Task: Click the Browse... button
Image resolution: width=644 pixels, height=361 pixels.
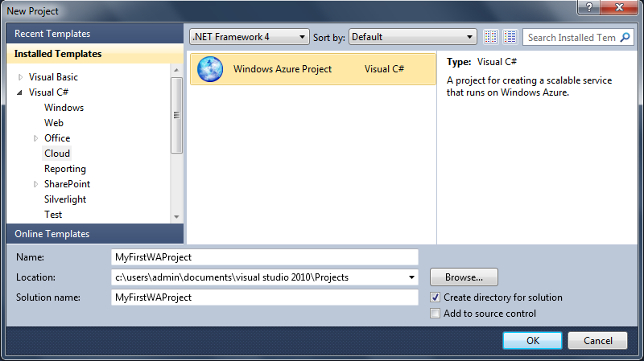Action: [464, 277]
